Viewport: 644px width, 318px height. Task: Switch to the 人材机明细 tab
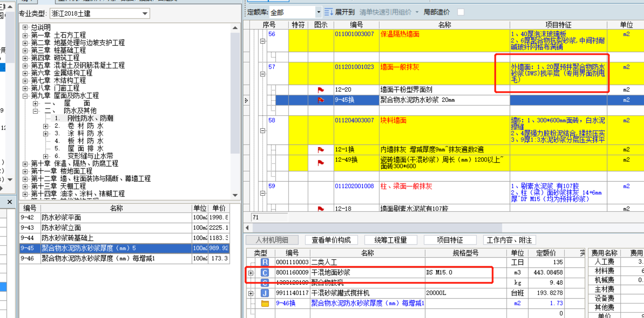272,240
